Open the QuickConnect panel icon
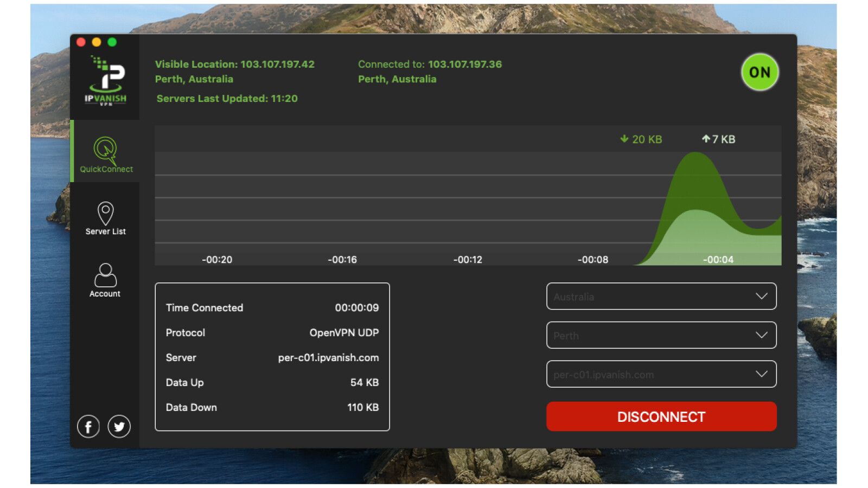Viewport: 868px width, 488px height. (105, 152)
